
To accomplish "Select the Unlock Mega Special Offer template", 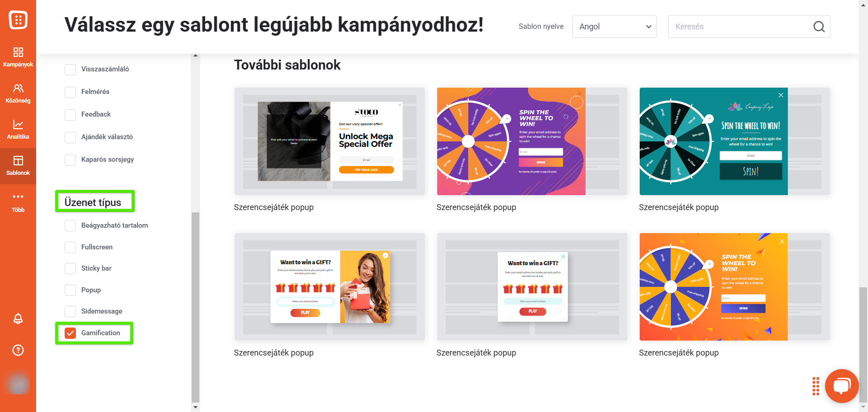I will [x=330, y=141].
